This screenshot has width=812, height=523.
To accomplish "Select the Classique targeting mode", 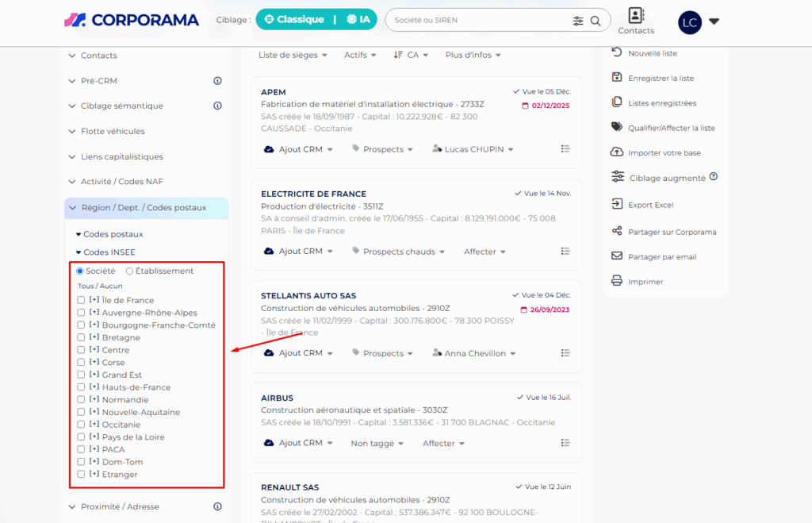I will pyautogui.click(x=294, y=20).
